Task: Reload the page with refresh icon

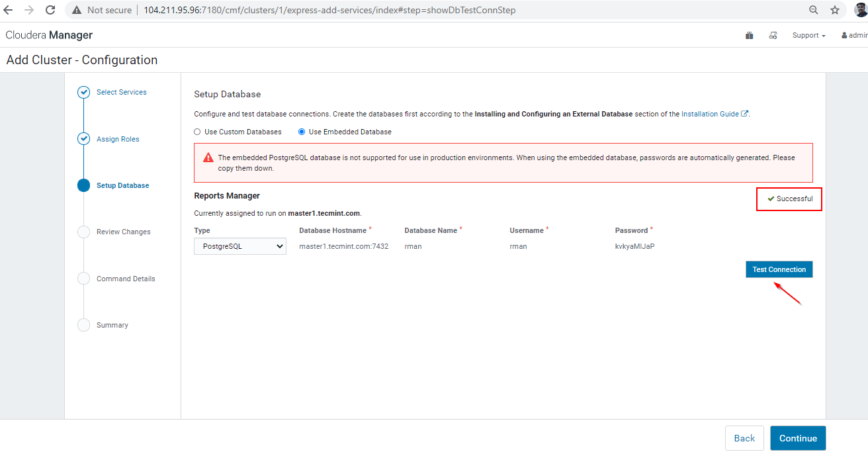Action: point(50,10)
